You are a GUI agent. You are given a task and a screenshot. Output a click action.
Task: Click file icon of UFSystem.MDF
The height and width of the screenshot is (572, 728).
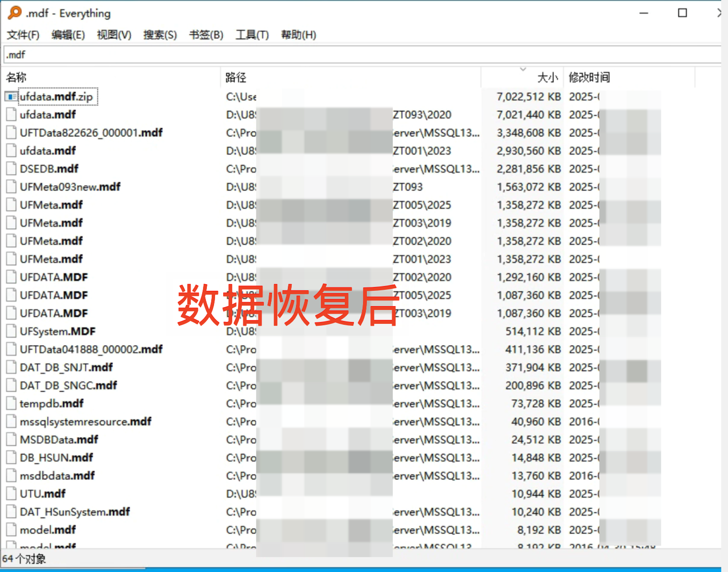pos(11,332)
